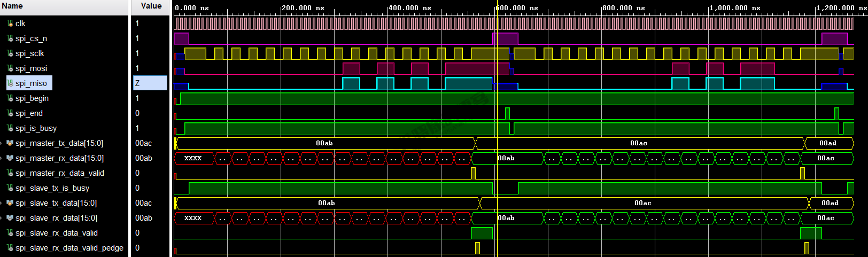Click the 00ac value of spi_slave_tx_data

(144, 203)
